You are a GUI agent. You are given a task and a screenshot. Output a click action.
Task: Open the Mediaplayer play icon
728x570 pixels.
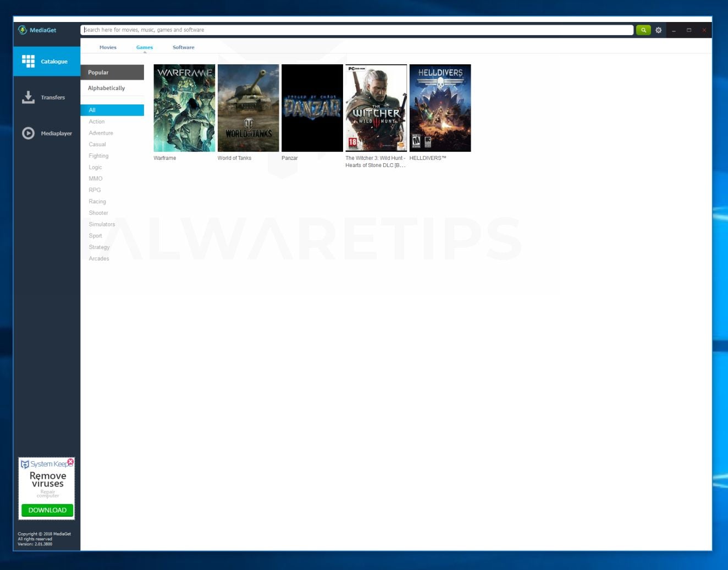point(28,133)
